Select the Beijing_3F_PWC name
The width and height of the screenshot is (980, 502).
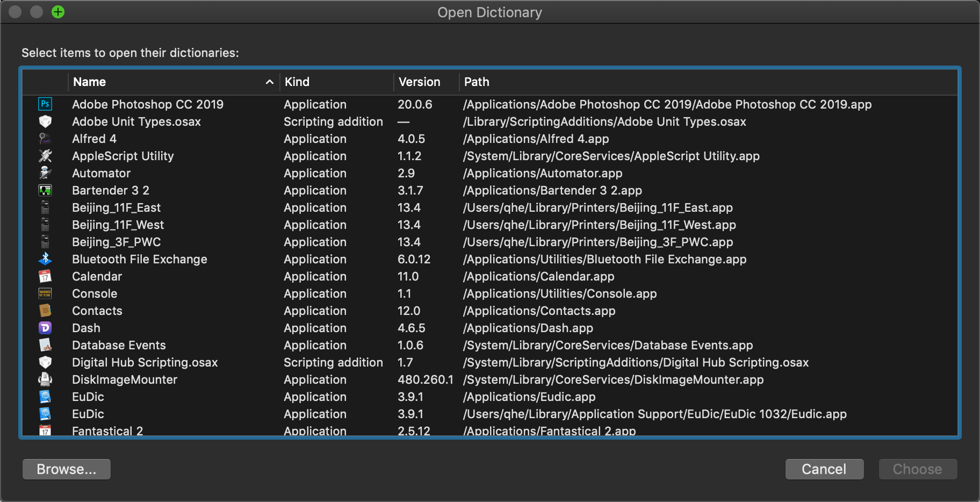pos(117,242)
